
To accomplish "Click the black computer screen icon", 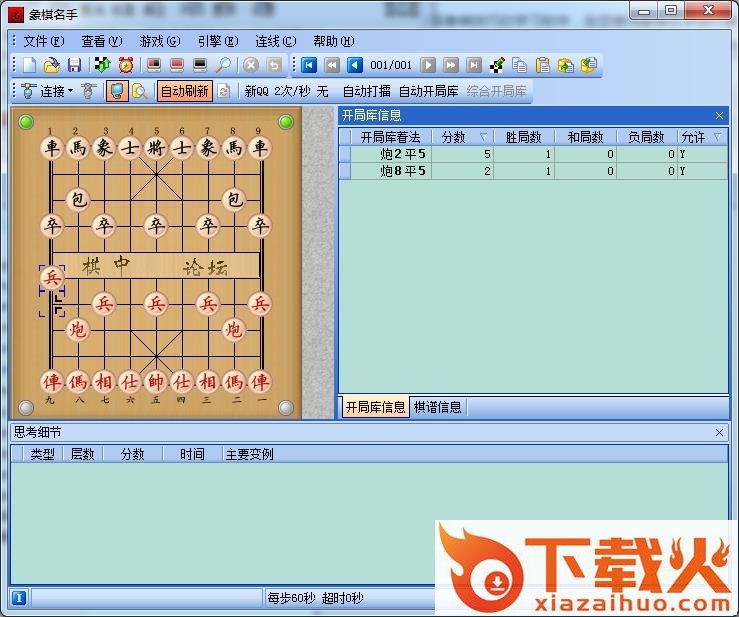I will 200,65.
